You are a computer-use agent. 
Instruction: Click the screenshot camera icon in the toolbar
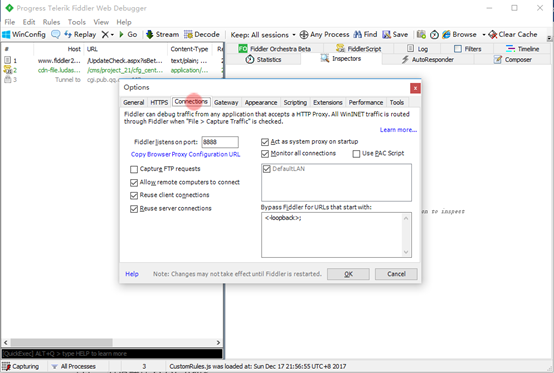click(421, 35)
